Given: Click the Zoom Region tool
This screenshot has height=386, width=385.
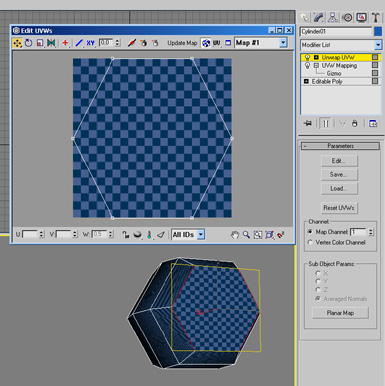Looking at the screenshot, I should click(258, 235).
